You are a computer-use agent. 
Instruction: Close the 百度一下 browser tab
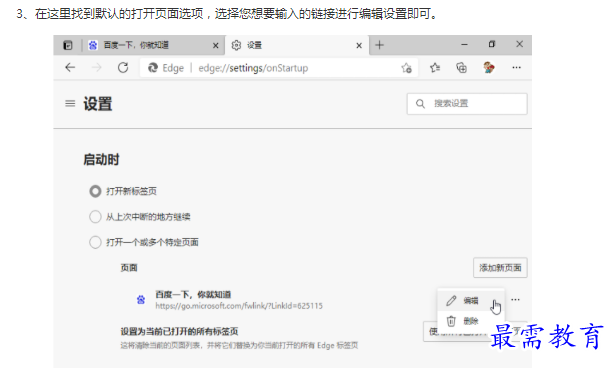coord(215,46)
